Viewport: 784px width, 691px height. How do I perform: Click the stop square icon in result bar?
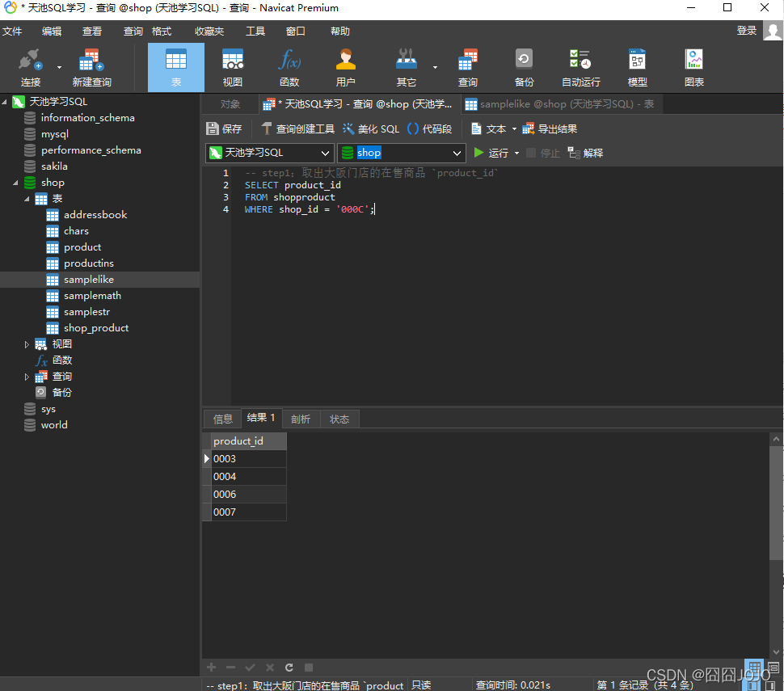click(x=309, y=668)
